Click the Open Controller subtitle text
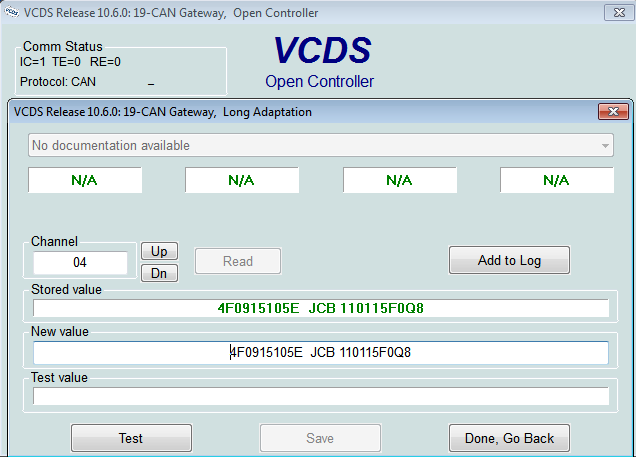Image resolution: width=636 pixels, height=457 pixels. coord(320,82)
